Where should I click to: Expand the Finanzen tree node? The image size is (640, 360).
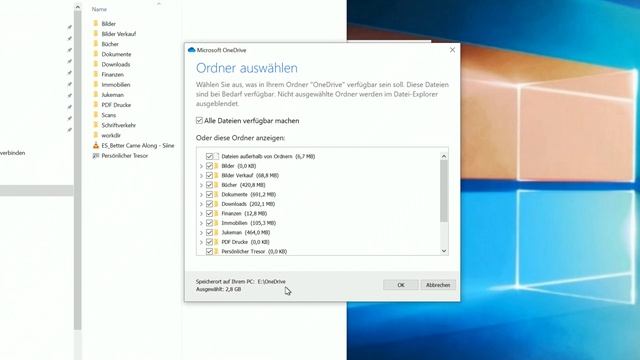pyautogui.click(x=201, y=214)
